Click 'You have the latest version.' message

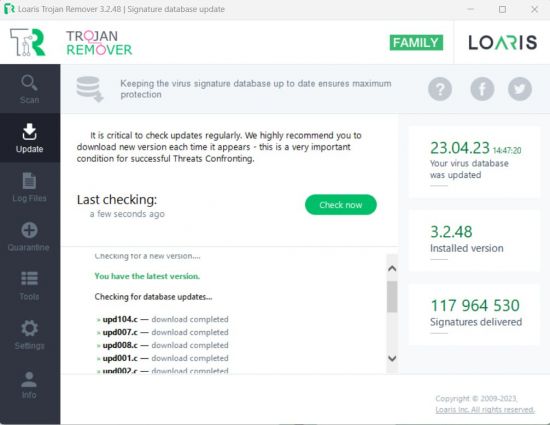click(x=147, y=276)
